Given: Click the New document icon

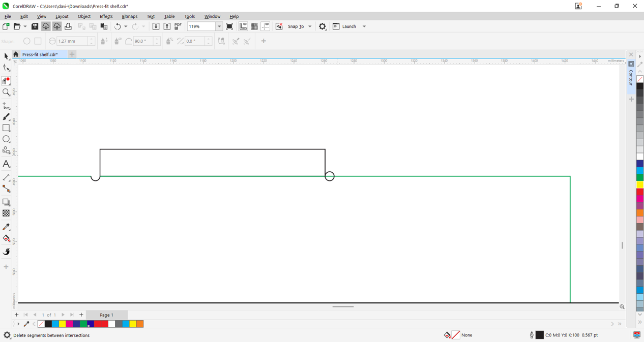Looking at the screenshot, I should tap(6, 26).
